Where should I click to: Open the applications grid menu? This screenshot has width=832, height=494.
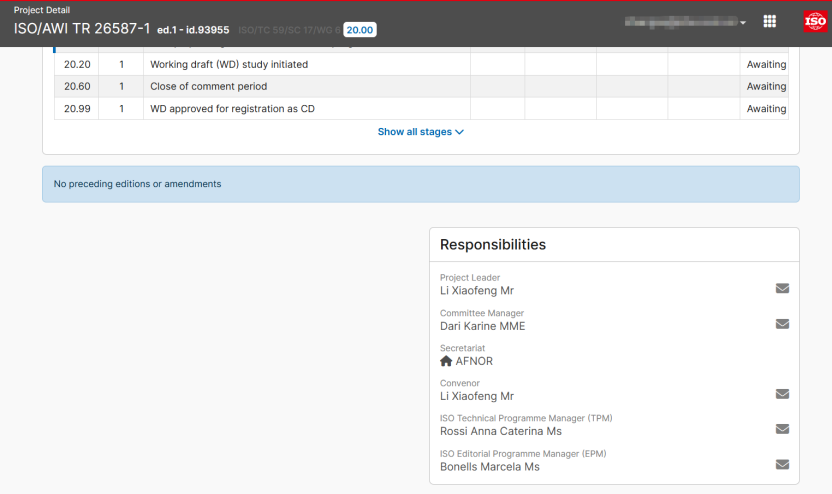tap(769, 22)
